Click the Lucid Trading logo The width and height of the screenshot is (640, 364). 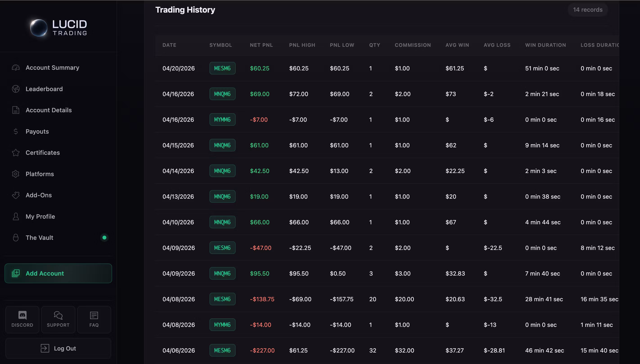58,27
